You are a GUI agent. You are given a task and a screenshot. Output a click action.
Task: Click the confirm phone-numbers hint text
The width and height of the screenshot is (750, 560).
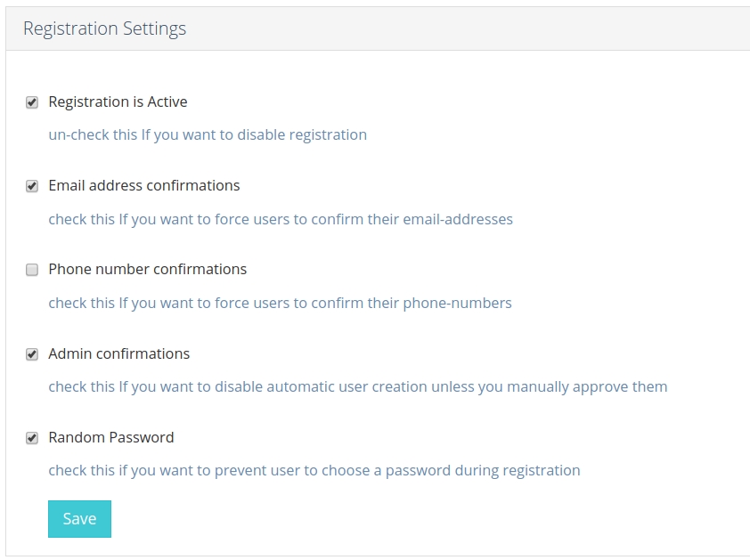click(x=280, y=303)
